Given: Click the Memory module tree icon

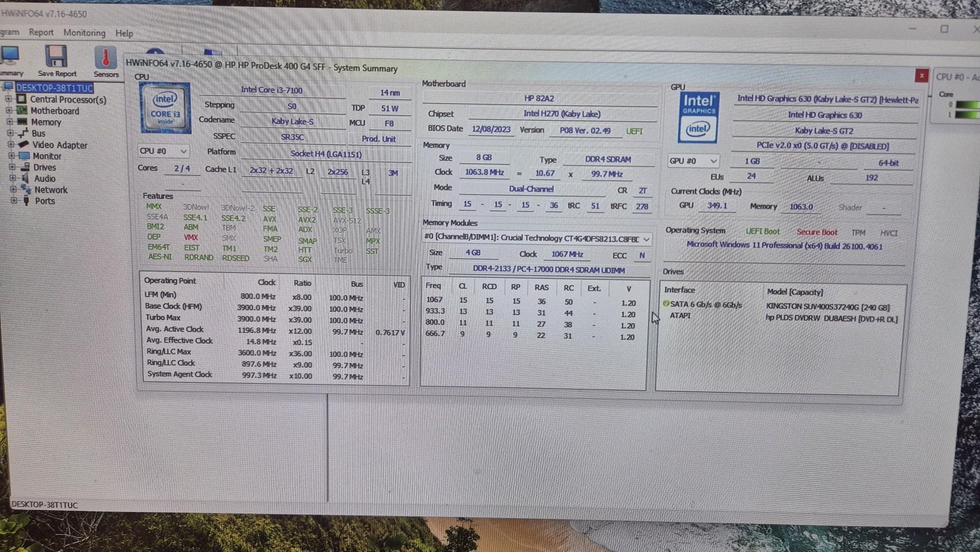Looking at the screenshot, I should pyautogui.click(x=22, y=122).
